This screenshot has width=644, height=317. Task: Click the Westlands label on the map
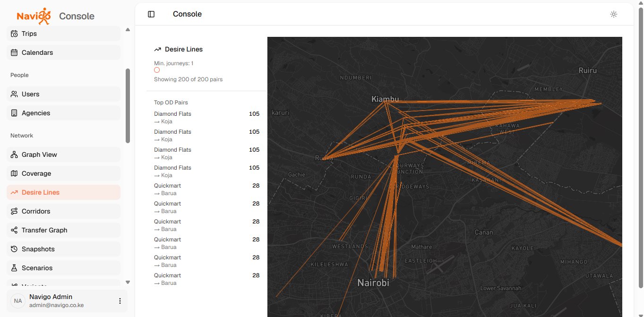point(350,246)
